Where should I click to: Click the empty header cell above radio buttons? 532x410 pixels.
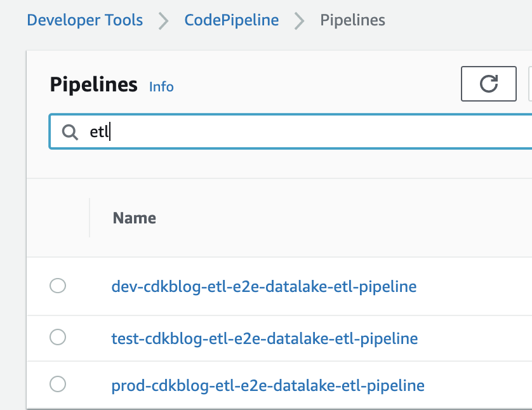(x=58, y=218)
